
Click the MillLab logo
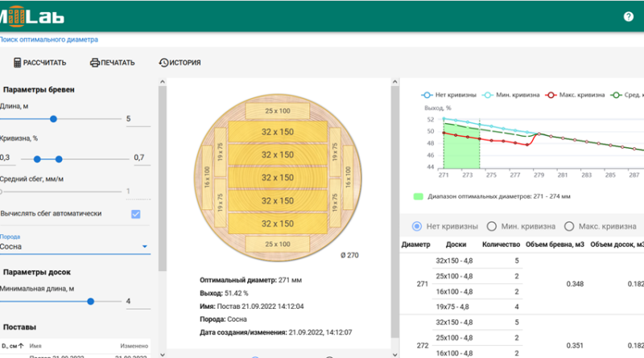coord(32,16)
